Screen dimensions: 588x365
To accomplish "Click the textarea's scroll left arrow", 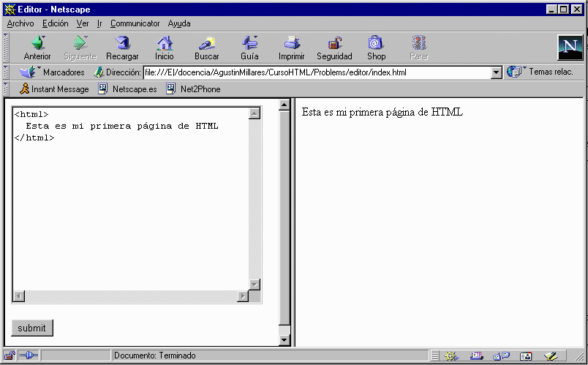I will click(19, 296).
